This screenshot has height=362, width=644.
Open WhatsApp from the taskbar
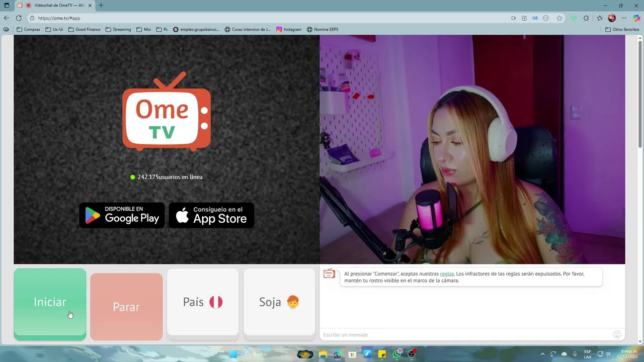pyautogui.click(x=397, y=354)
